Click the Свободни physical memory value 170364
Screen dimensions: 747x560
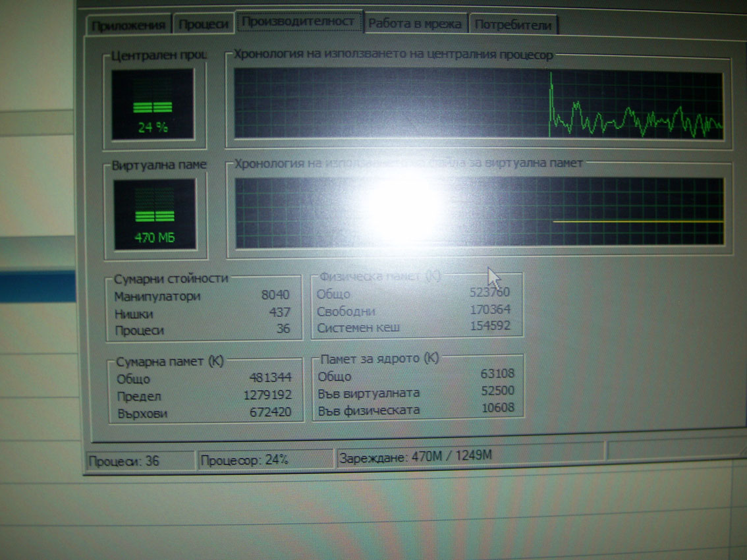click(x=490, y=310)
